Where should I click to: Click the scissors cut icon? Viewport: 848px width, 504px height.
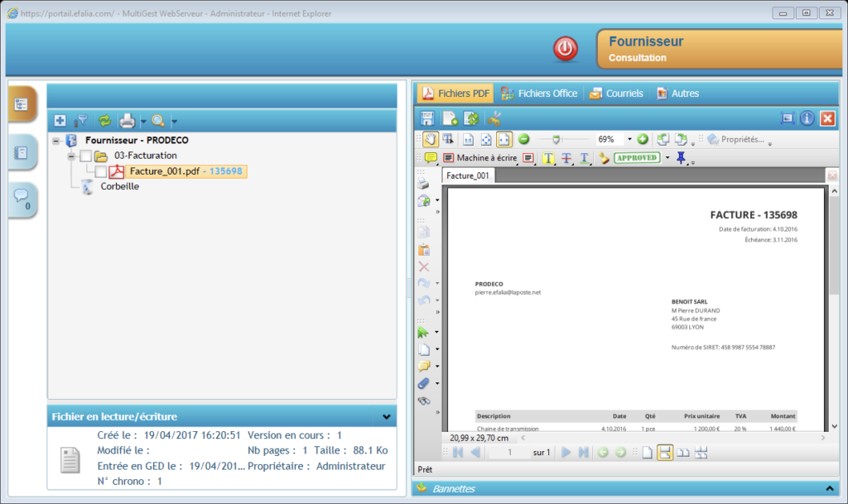(x=494, y=118)
